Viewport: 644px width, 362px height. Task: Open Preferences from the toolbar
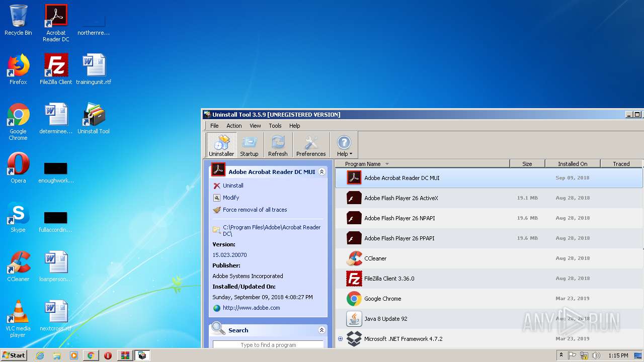(311, 145)
